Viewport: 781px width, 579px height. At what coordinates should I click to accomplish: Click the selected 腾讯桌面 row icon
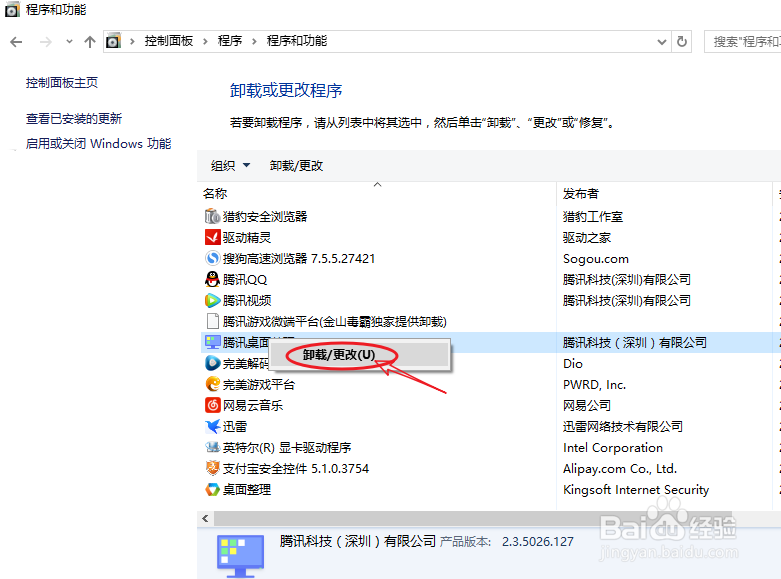coord(212,342)
